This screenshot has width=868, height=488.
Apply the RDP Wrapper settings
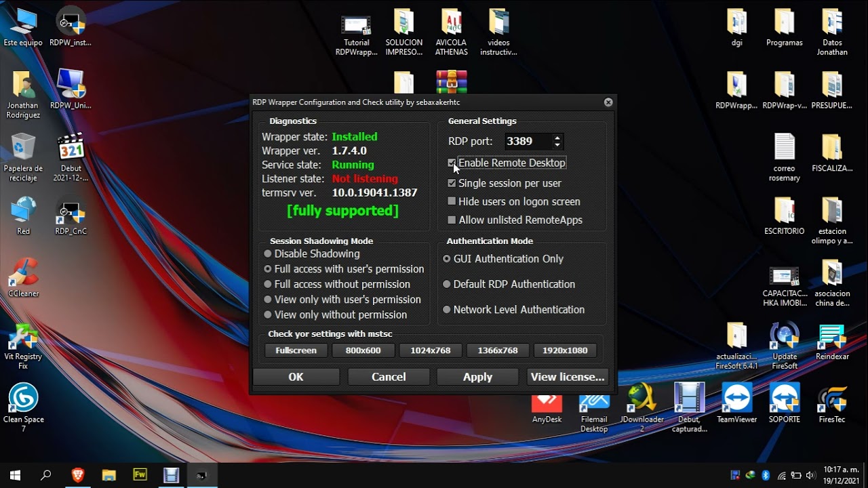click(477, 377)
